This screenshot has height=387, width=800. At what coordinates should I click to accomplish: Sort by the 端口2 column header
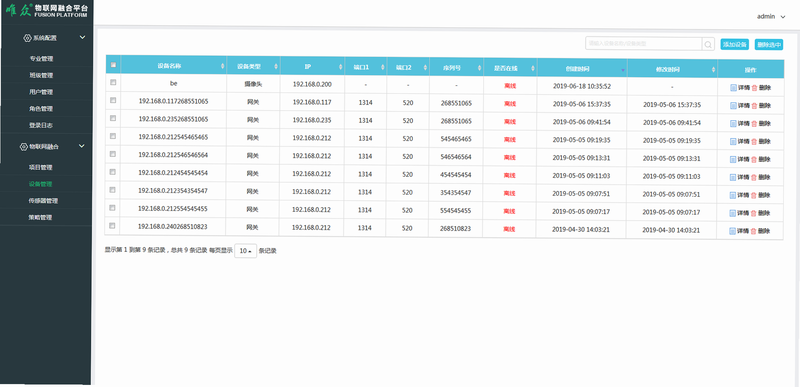pos(408,67)
